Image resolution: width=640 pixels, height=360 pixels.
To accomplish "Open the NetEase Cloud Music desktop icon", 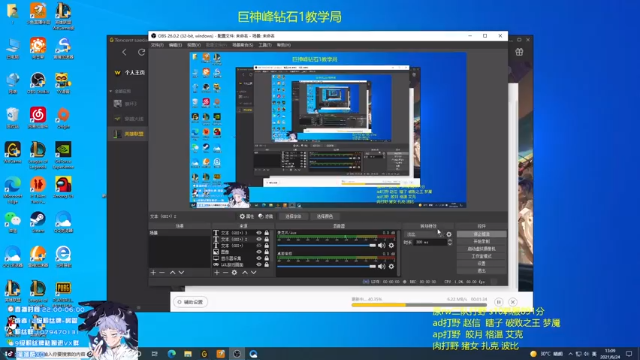I will coord(38,117).
